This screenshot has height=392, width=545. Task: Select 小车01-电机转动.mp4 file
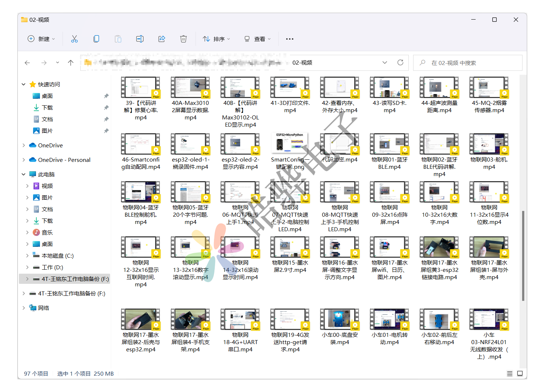389,327
